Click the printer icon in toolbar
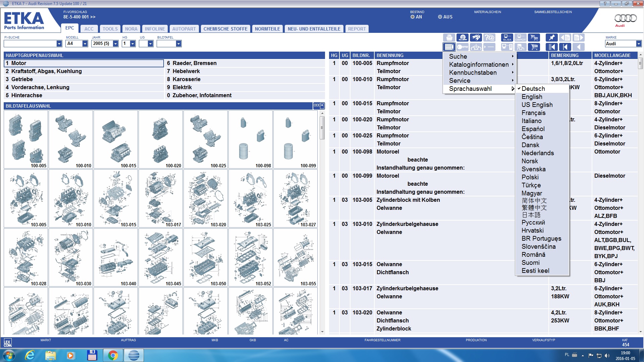Screen dimensions: 644x362 [449, 38]
